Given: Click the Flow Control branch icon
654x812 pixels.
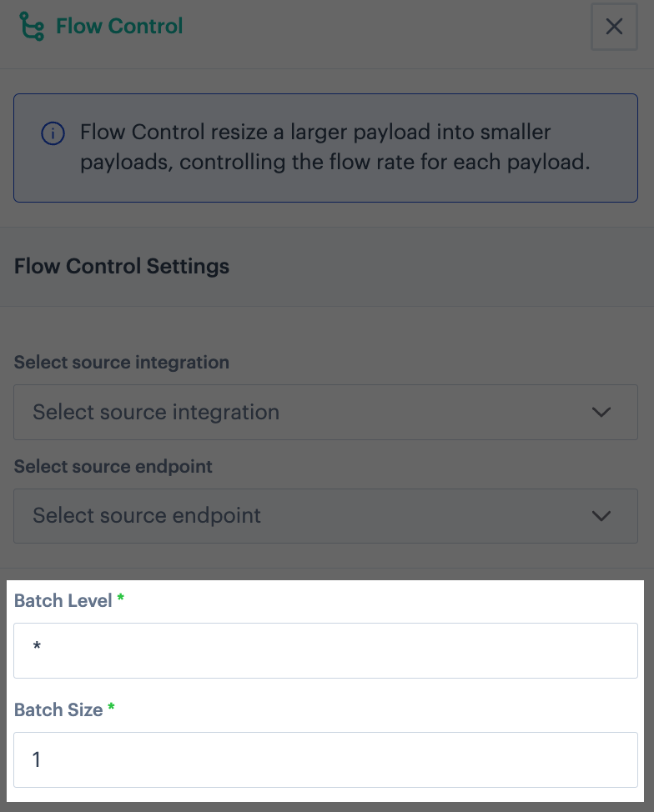Looking at the screenshot, I should point(32,26).
